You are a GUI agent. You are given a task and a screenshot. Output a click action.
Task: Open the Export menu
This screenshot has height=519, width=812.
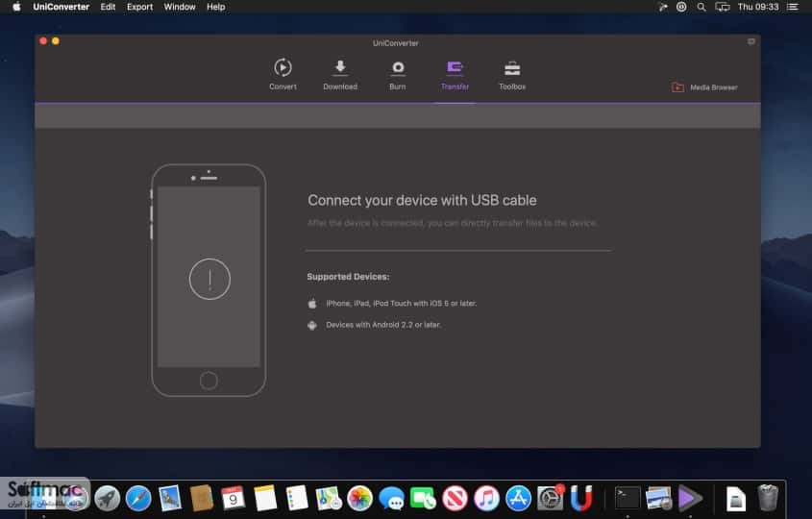pos(140,7)
